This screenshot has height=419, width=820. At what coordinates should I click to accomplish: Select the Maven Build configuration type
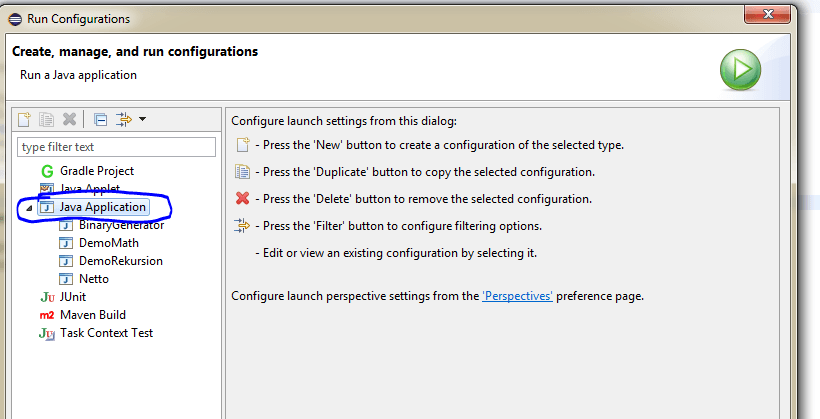[x=92, y=315]
